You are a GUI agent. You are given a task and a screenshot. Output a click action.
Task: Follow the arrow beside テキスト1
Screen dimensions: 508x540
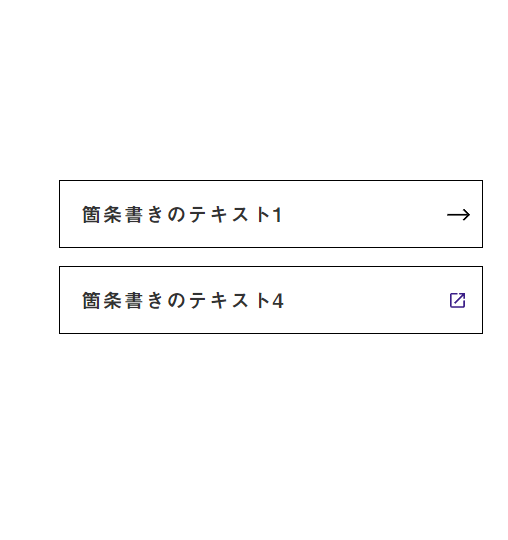458,215
